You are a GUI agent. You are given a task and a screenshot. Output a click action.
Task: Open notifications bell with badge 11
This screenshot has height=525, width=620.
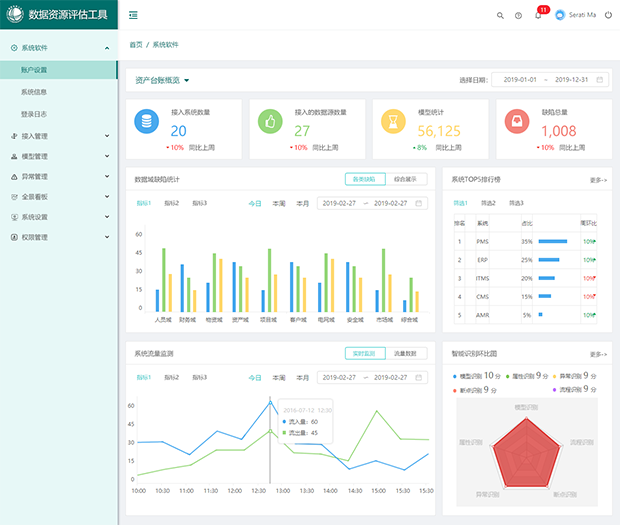(x=538, y=15)
